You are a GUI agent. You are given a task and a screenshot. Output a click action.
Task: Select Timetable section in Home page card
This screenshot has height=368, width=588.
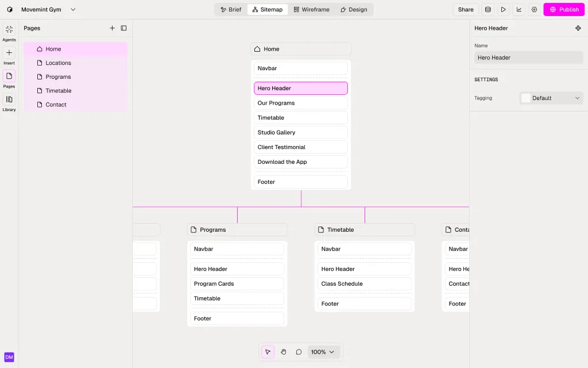[301, 117]
